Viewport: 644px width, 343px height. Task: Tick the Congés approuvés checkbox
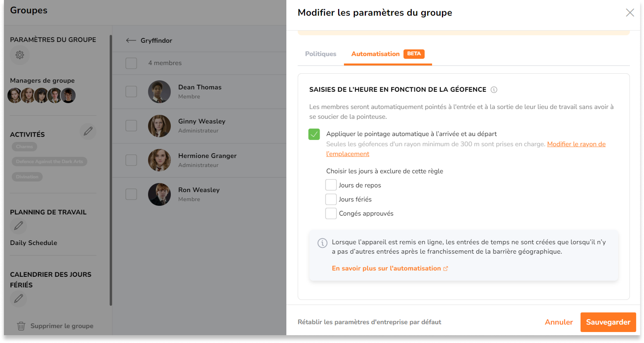pos(331,213)
